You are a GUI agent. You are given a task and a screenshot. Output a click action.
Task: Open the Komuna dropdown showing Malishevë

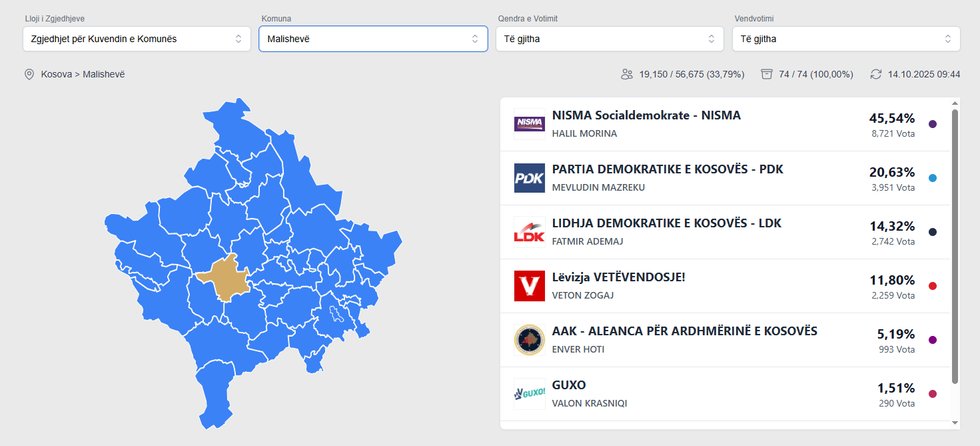pyautogui.click(x=373, y=39)
